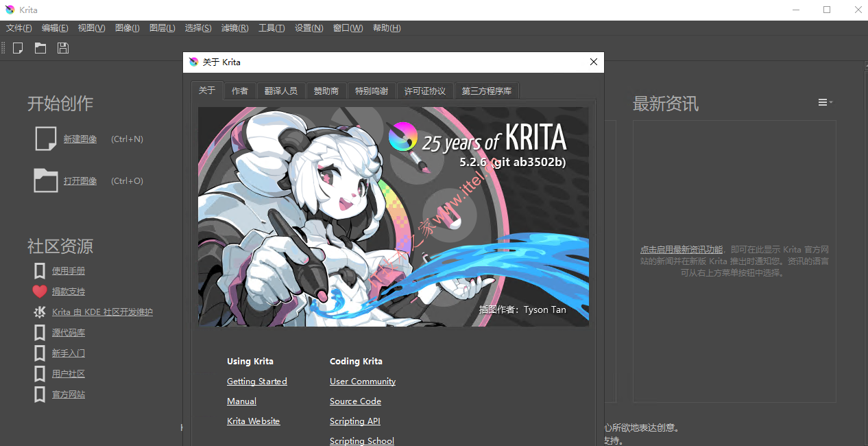Open the 图像(I) menu

click(128, 28)
